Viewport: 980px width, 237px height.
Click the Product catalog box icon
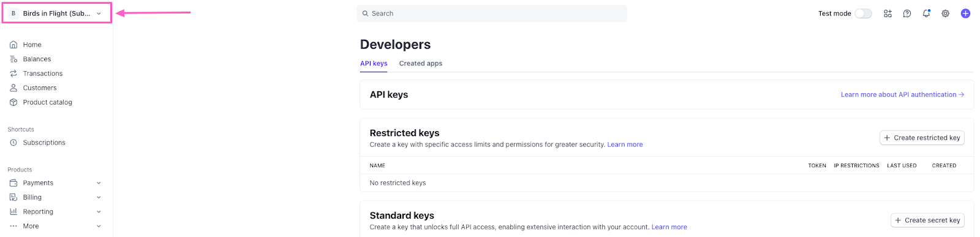tap(13, 102)
